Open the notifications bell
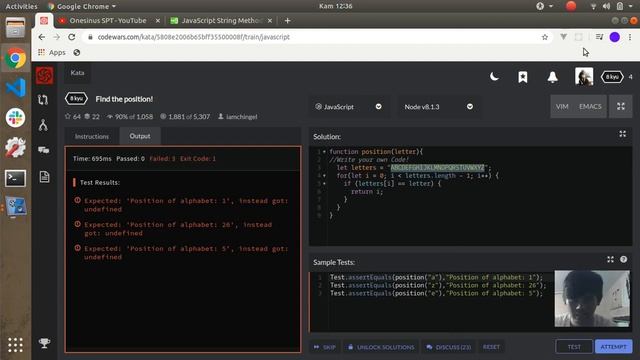 [553, 77]
